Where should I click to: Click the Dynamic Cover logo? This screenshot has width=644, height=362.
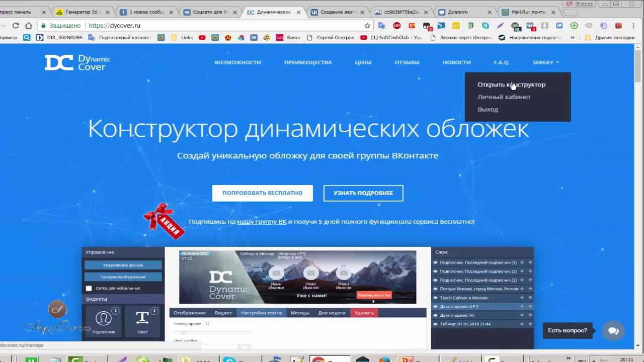[x=77, y=63]
